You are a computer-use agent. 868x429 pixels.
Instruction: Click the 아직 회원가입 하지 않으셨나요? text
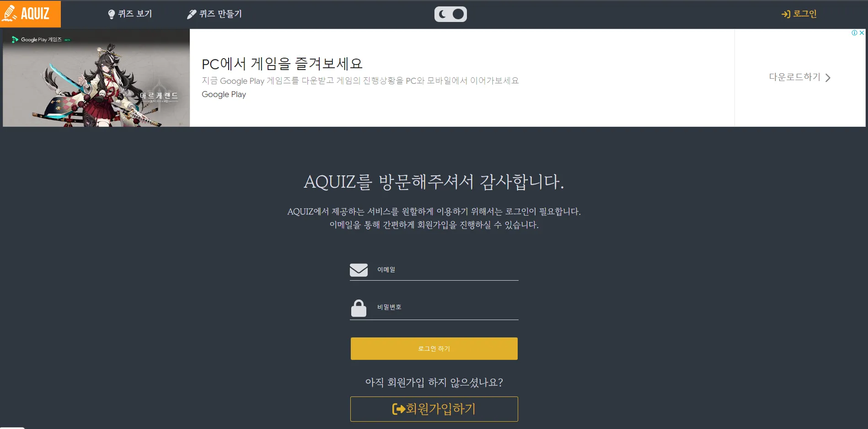434,382
